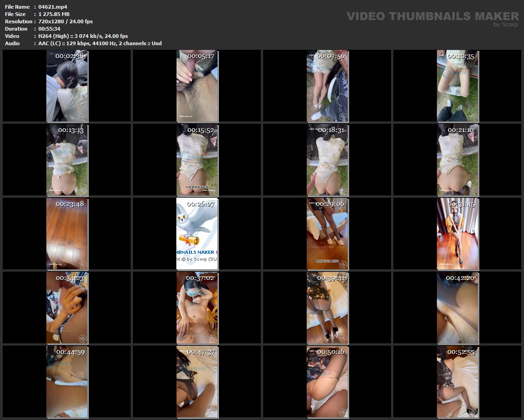Select the thumbnail stamped 00:10:35
The height and width of the screenshot is (420, 524).
[x=458, y=86]
